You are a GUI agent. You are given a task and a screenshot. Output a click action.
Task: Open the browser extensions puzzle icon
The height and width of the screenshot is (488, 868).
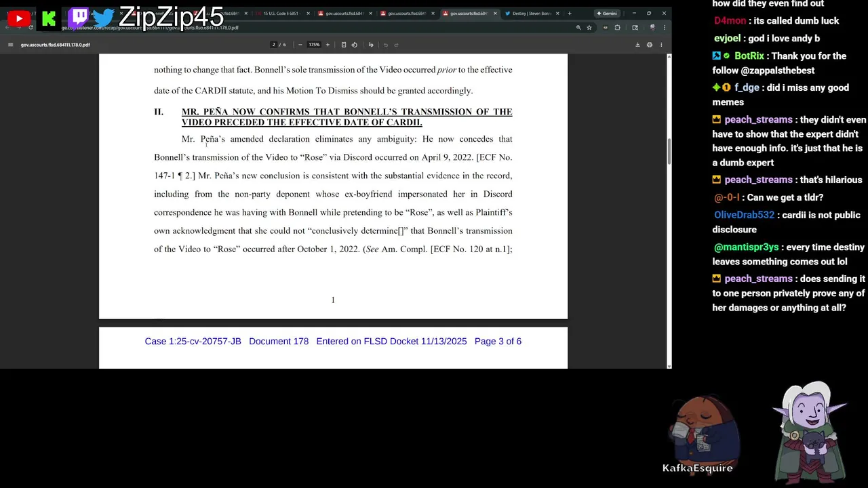(x=617, y=28)
